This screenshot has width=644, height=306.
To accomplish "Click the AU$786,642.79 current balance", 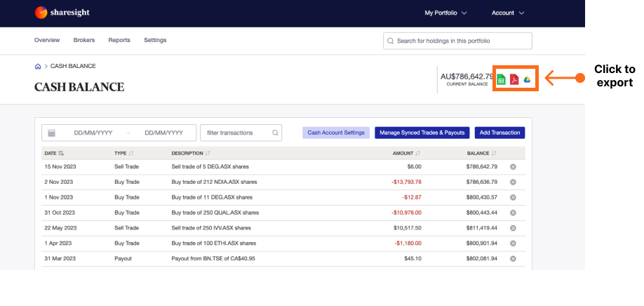I will [x=467, y=76].
